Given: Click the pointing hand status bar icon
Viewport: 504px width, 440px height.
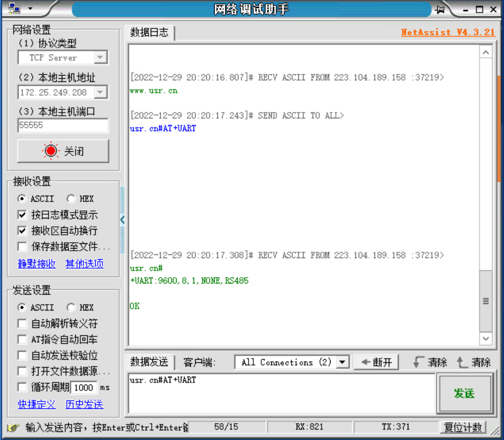Looking at the screenshot, I should tap(14, 427).
